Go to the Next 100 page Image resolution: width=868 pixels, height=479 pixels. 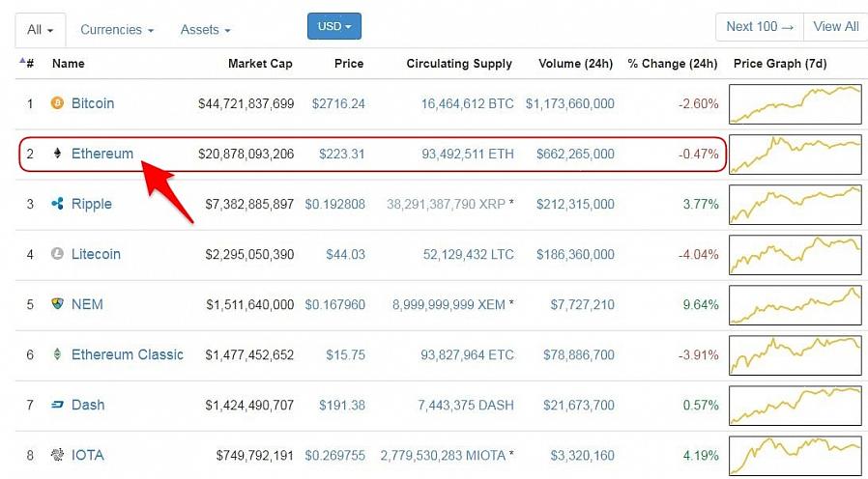(760, 26)
